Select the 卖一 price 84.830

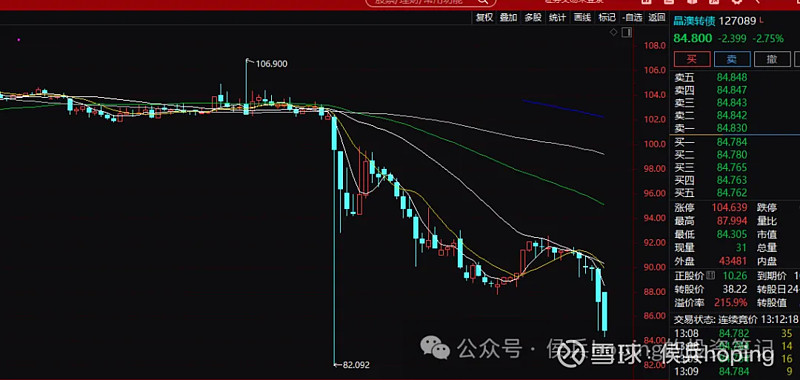[x=731, y=128]
